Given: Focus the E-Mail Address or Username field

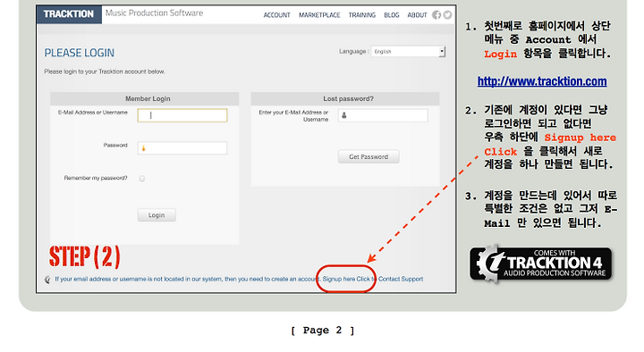Looking at the screenshot, I should tap(182, 115).
